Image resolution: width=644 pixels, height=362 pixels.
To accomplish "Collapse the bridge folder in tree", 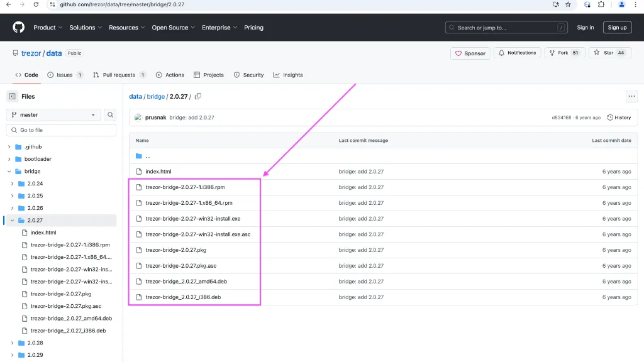I will (x=9, y=172).
